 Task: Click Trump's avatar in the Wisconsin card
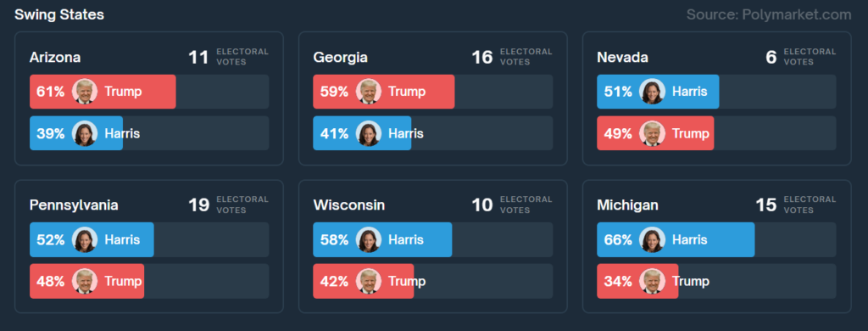(368, 281)
